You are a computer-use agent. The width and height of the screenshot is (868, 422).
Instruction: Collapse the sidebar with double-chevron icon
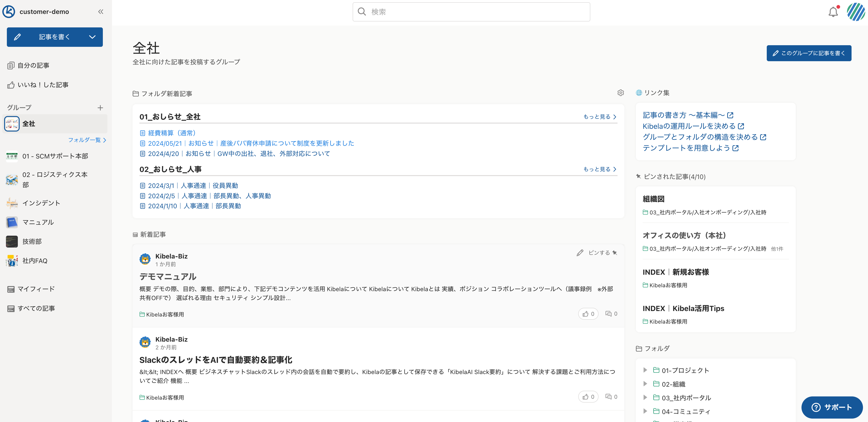pos(100,12)
